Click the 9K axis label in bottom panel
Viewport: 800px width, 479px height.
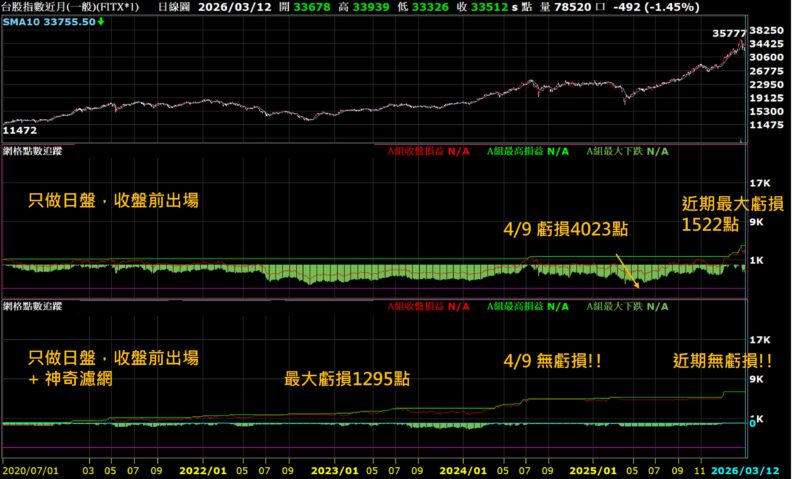756,379
